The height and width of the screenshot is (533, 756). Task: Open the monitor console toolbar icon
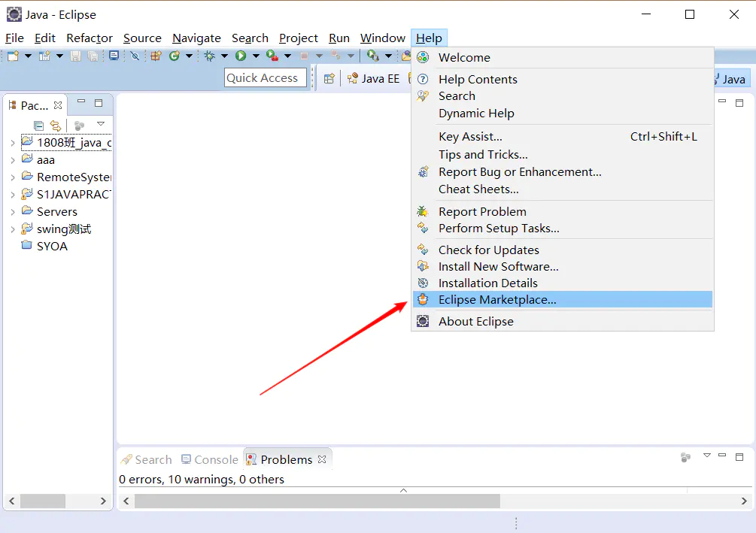pyautogui.click(x=114, y=56)
